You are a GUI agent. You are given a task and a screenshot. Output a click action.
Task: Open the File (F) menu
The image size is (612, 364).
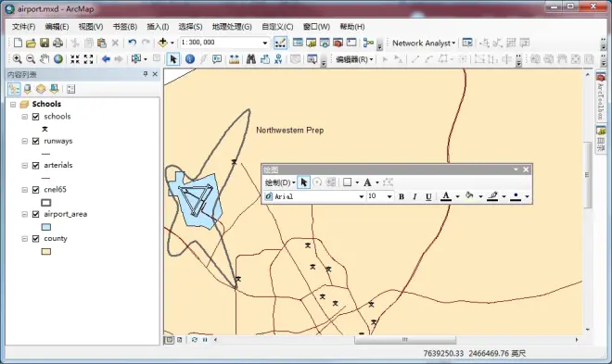pyautogui.click(x=23, y=27)
